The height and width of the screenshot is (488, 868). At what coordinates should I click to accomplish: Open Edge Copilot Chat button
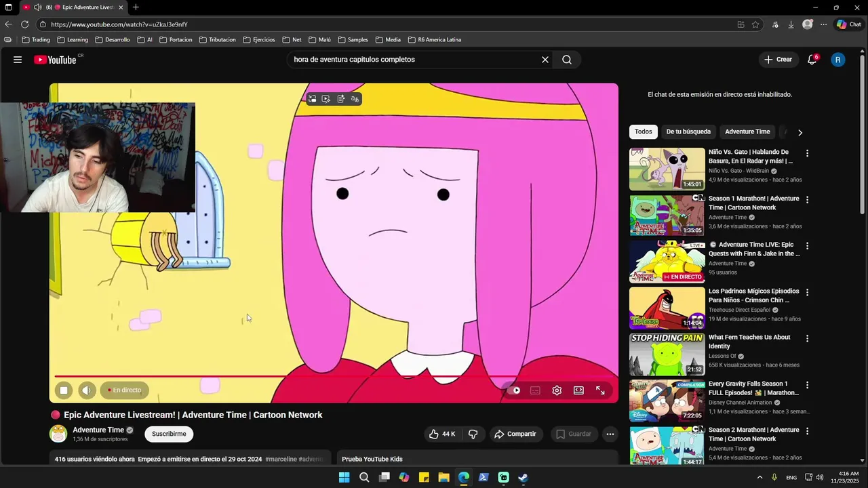pos(849,24)
